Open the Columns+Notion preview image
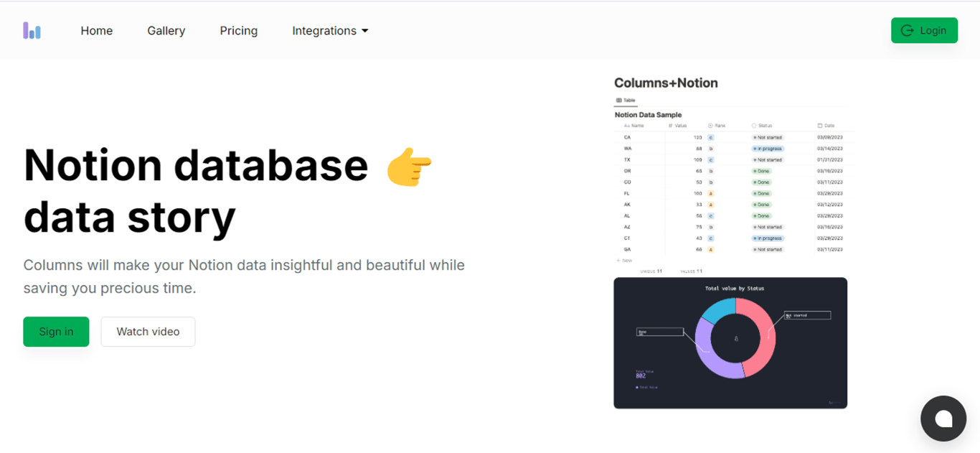The image size is (980, 453). pyautogui.click(x=730, y=241)
